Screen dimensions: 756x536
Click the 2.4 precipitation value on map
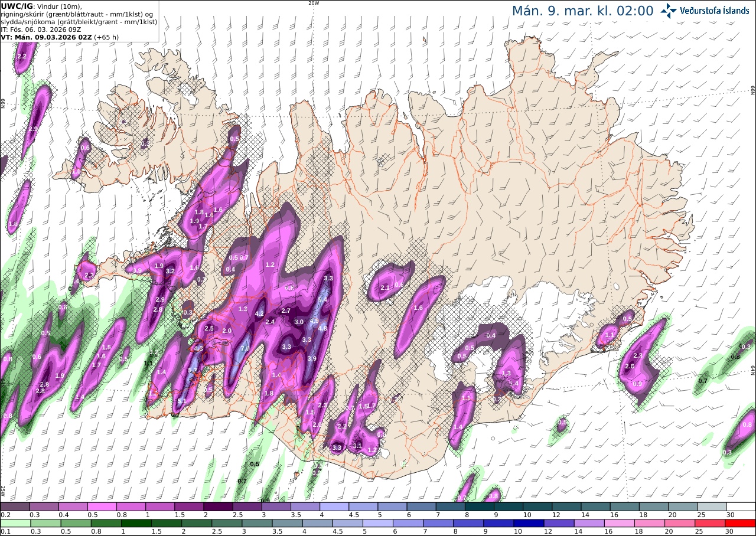click(x=271, y=322)
